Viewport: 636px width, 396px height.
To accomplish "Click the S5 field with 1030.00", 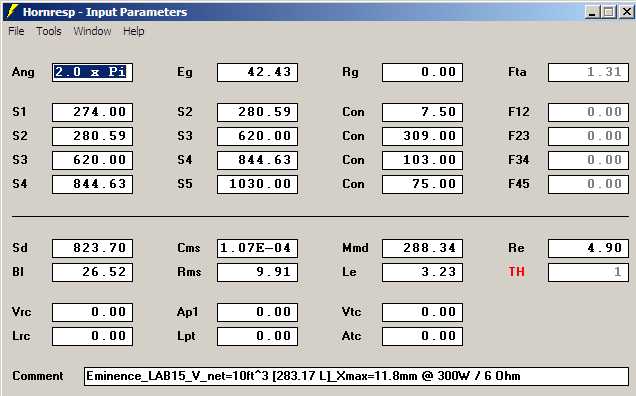I will pos(258,184).
